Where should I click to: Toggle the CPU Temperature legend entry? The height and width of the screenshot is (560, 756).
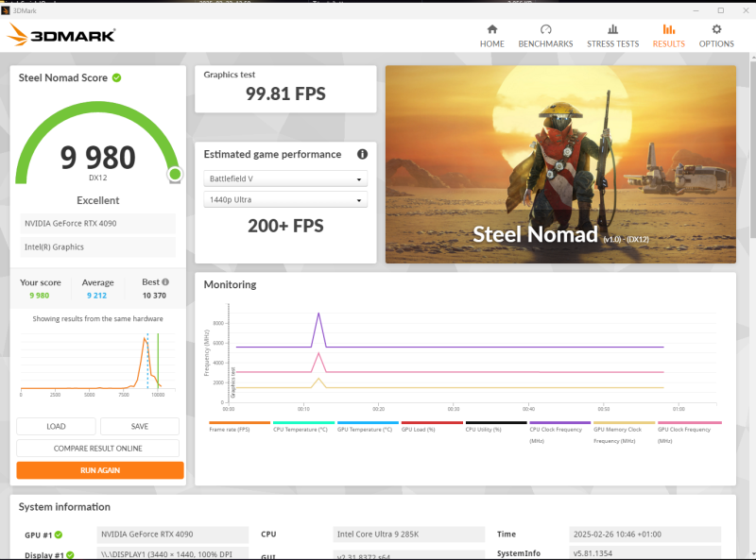pyautogui.click(x=303, y=427)
